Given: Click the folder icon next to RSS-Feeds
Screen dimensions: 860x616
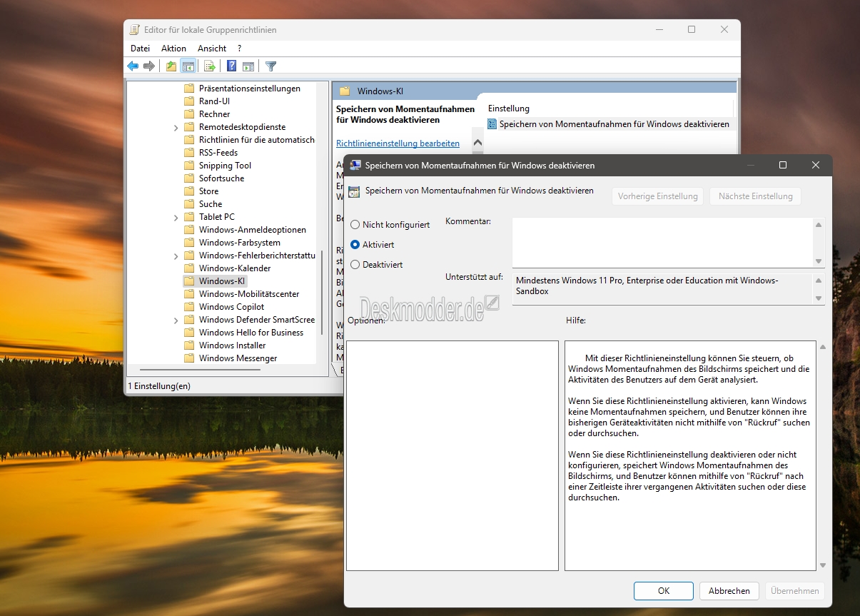Looking at the screenshot, I should pyautogui.click(x=189, y=153).
